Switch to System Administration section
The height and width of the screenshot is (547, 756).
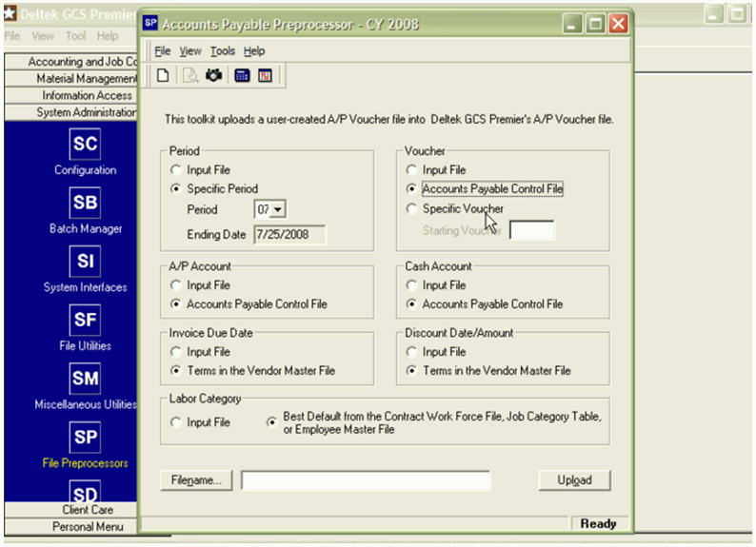point(70,112)
